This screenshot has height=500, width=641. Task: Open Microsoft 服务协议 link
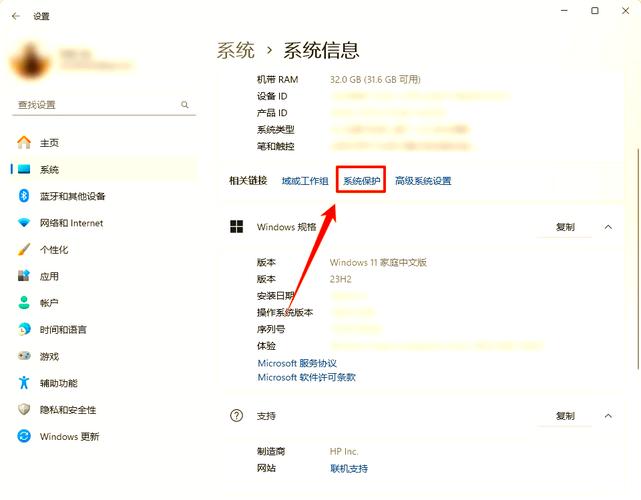297,363
